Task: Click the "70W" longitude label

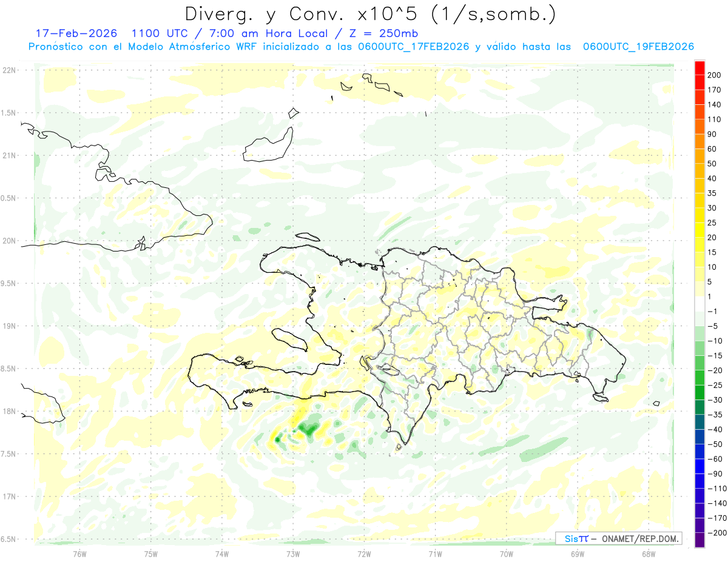Action: coord(507,554)
